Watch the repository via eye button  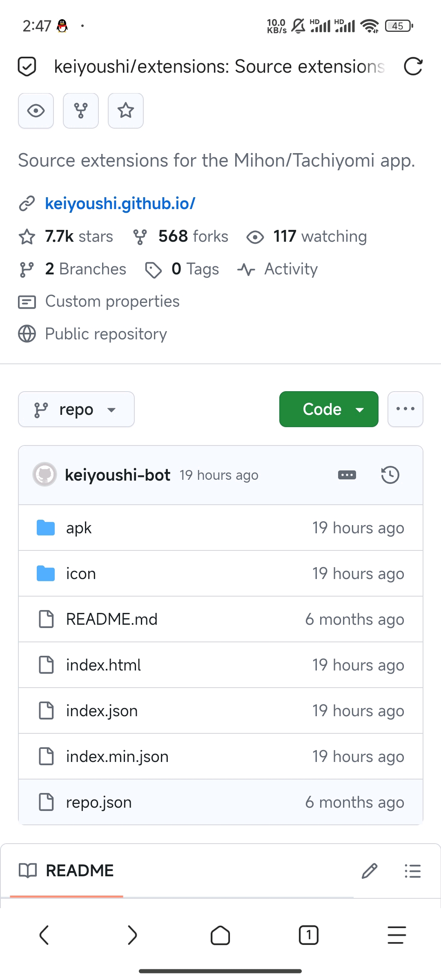click(x=36, y=111)
